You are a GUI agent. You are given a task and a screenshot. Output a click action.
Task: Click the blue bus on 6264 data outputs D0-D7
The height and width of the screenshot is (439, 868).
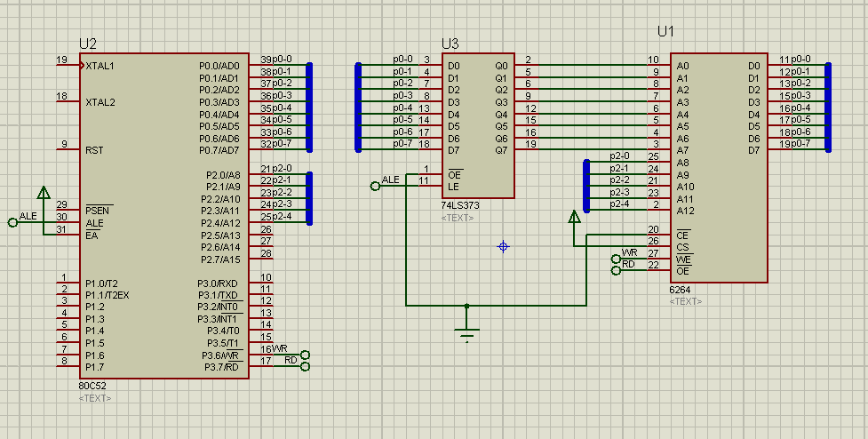point(827,107)
